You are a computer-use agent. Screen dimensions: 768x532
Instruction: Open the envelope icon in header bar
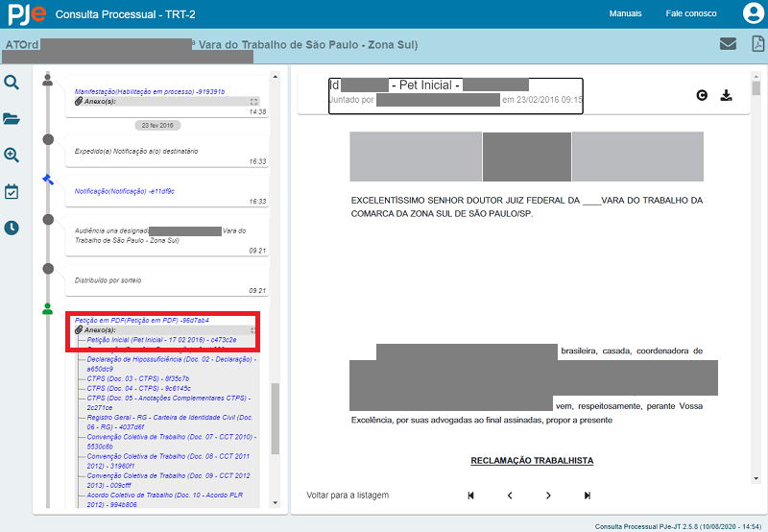point(729,43)
